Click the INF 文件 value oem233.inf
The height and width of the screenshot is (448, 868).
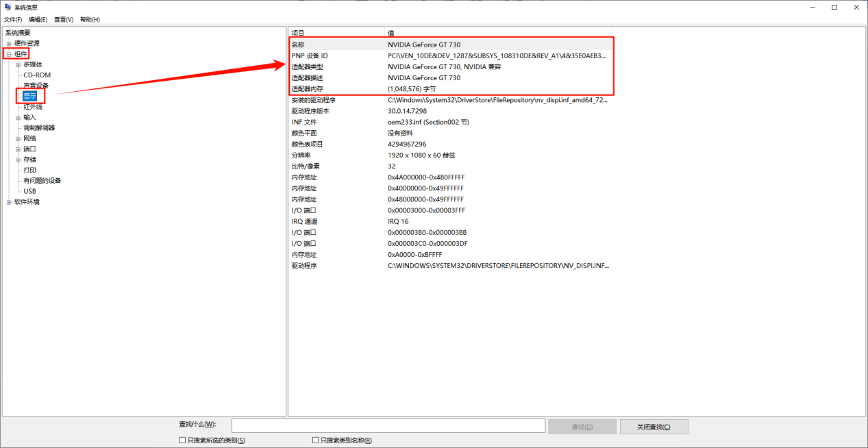click(428, 122)
